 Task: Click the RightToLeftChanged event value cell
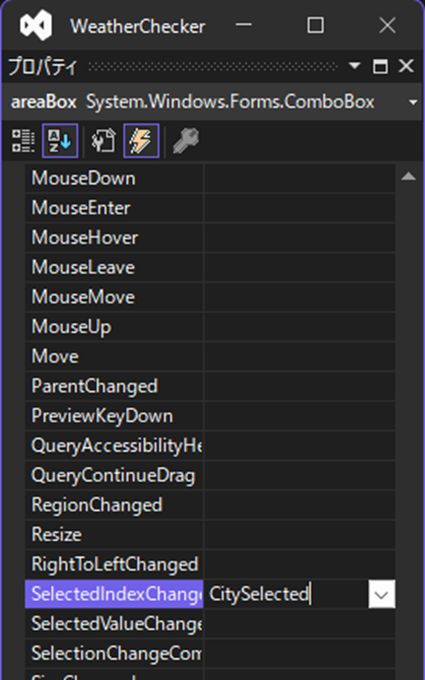pyautogui.click(x=300, y=564)
